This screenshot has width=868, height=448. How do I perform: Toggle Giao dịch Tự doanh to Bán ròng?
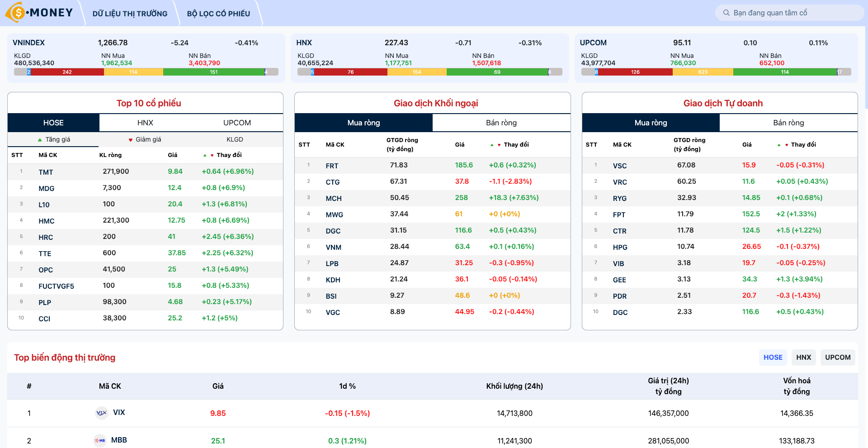tap(788, 123)
